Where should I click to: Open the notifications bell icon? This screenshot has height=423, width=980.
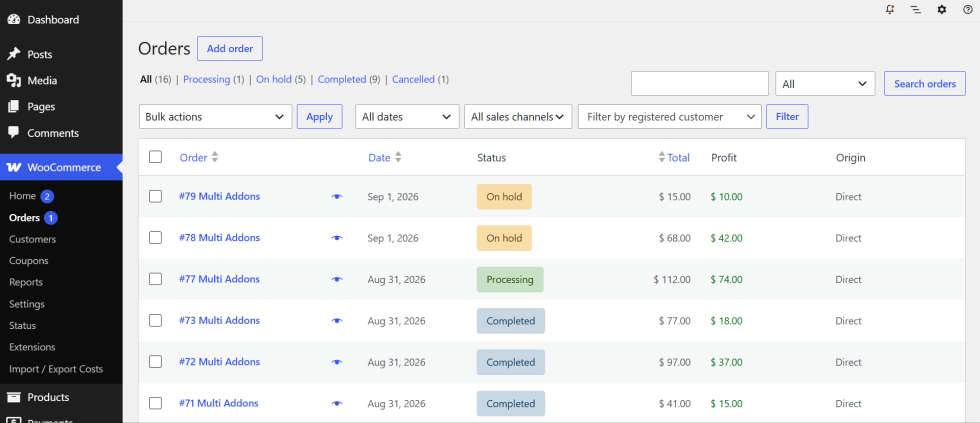coord(890,9)
